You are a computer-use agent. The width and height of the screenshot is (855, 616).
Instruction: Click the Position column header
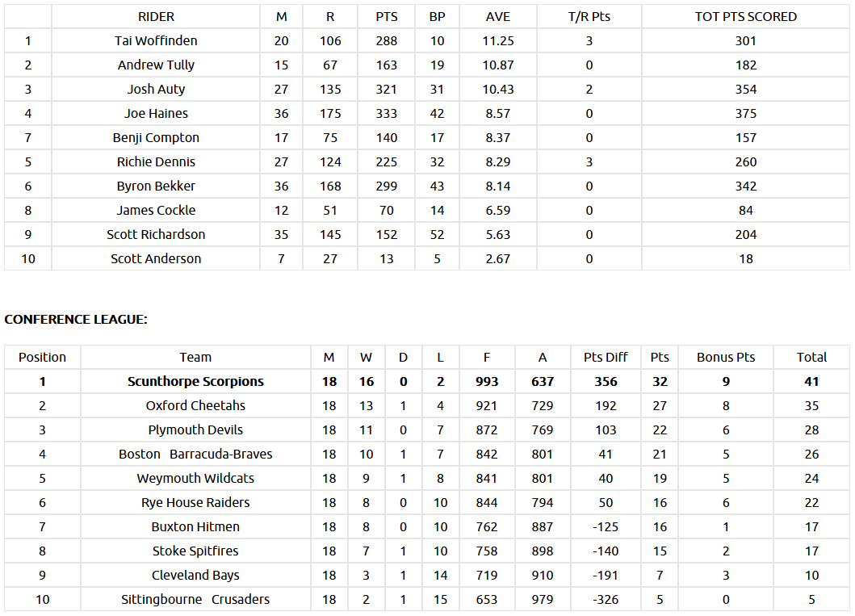click(42, 357)
